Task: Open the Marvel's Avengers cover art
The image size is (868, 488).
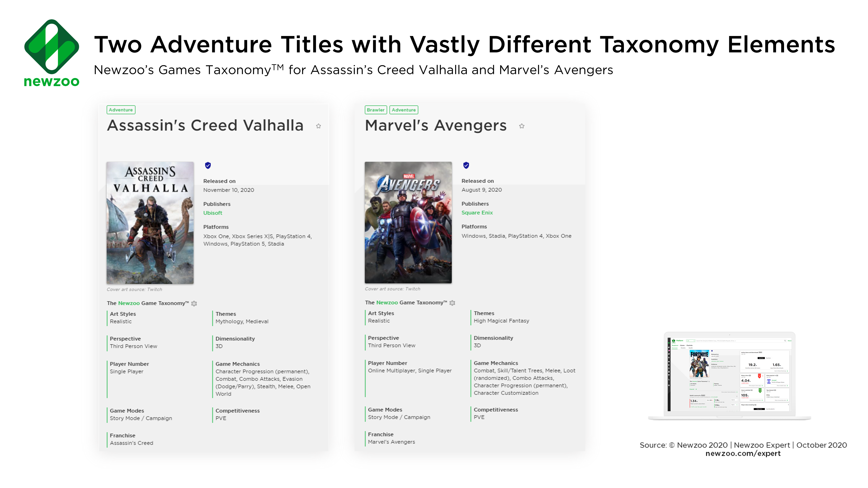Action: (408, 222)
